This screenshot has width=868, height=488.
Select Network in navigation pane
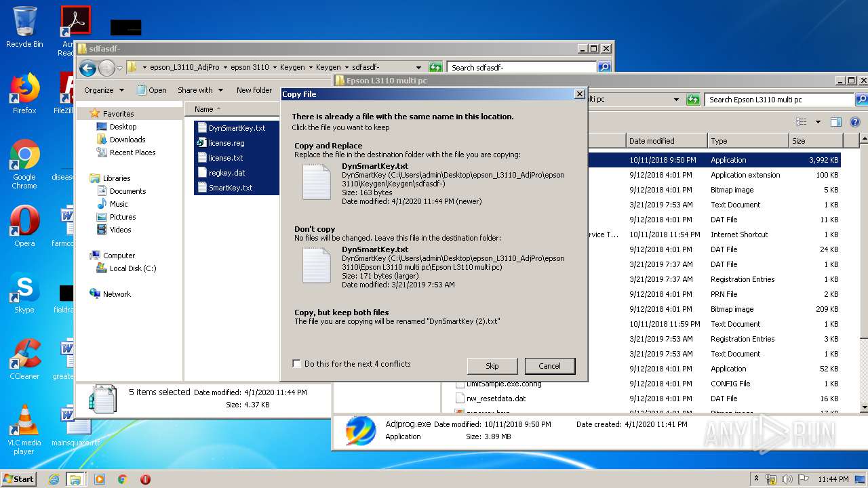tap(117, 294)
